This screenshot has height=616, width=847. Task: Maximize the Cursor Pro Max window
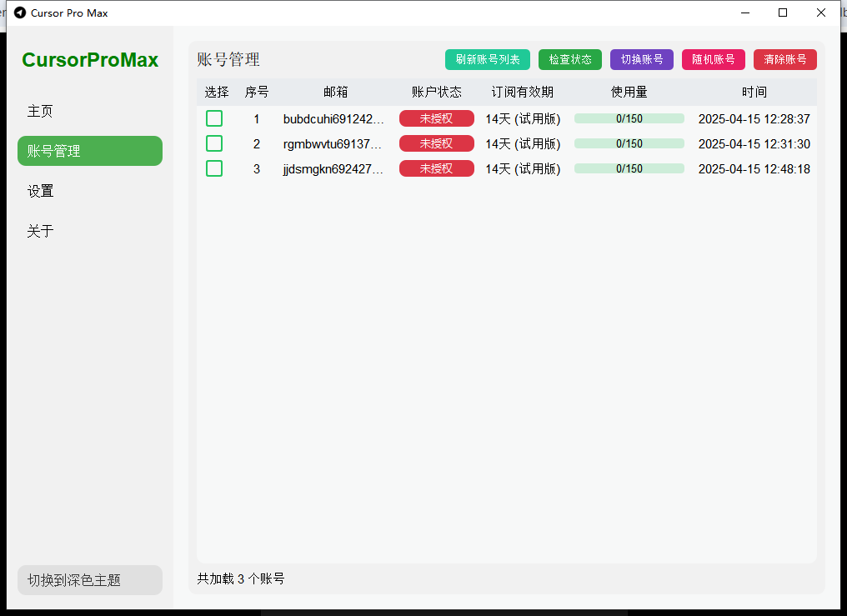pos(783,13)
